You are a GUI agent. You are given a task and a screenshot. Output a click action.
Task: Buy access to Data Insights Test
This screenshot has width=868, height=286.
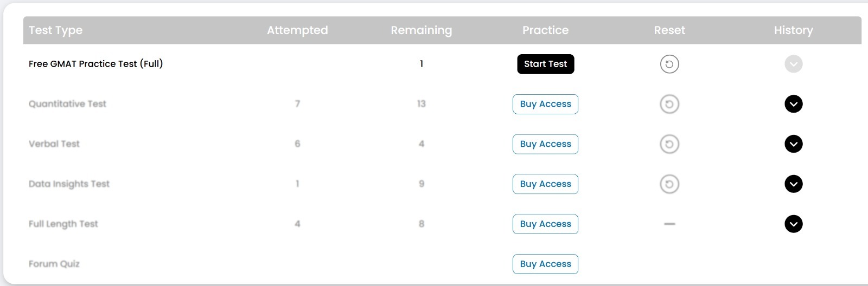545,184
